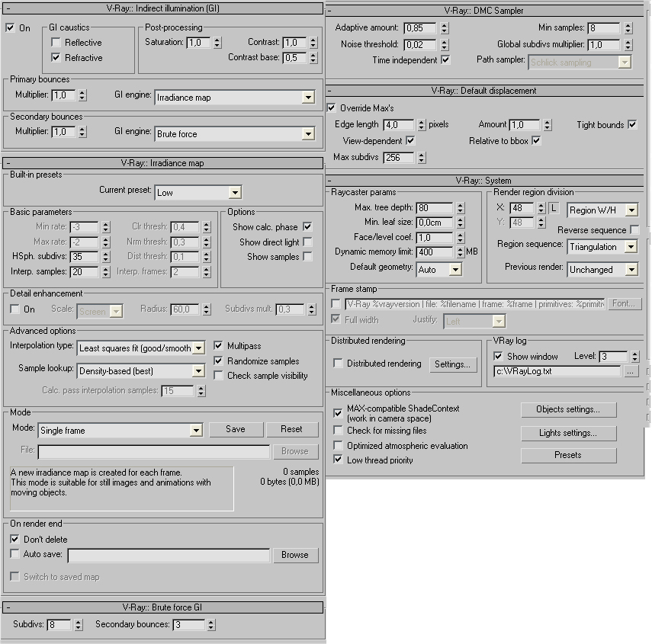Screen dimensions: 652x644
Task: Click Browse next to Auto save
Action: pos(295,555)
